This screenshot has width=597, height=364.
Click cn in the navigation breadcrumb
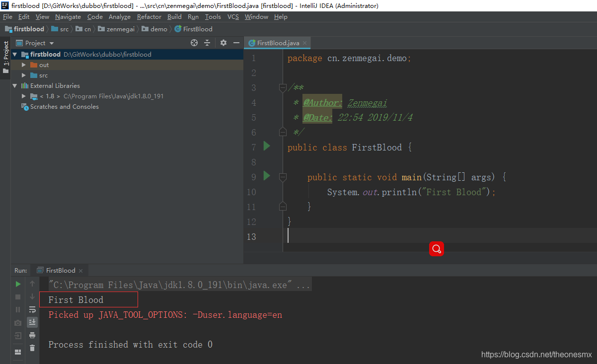click(x=83, y=29)
